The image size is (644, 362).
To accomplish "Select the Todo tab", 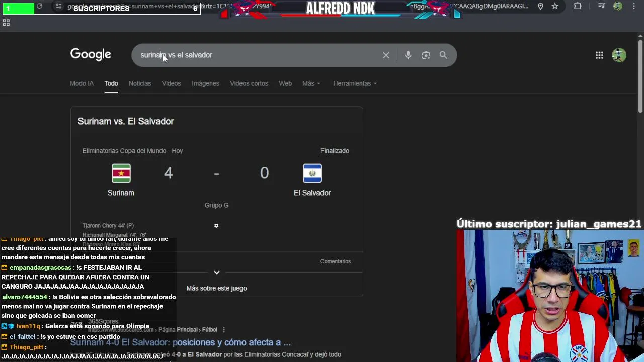I will 111,83.
